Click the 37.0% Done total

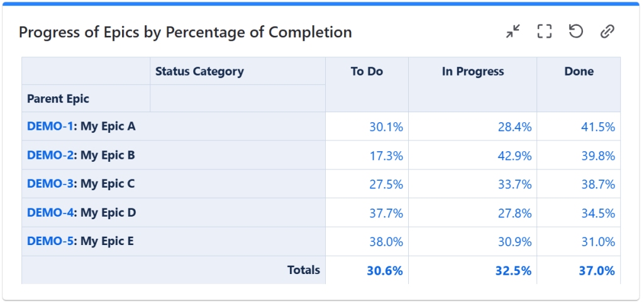(597, 271)
